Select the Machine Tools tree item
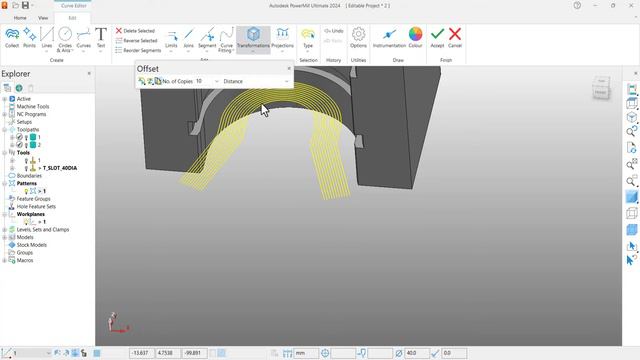This screenshot has width=640, height=360. click(33, 107)
